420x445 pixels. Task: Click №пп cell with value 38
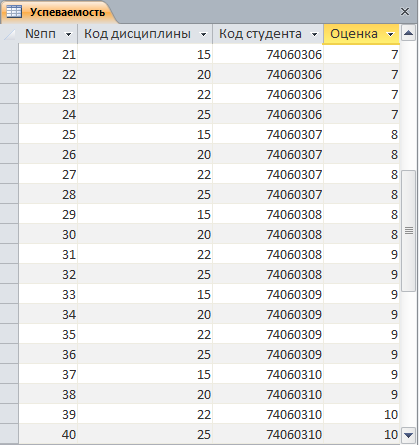(x=48, y=394)
